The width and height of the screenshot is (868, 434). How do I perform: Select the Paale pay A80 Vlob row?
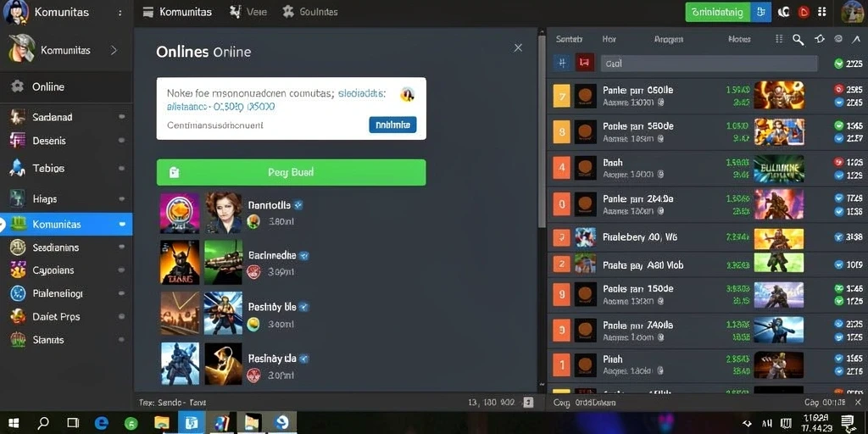[x=707, y=265]
